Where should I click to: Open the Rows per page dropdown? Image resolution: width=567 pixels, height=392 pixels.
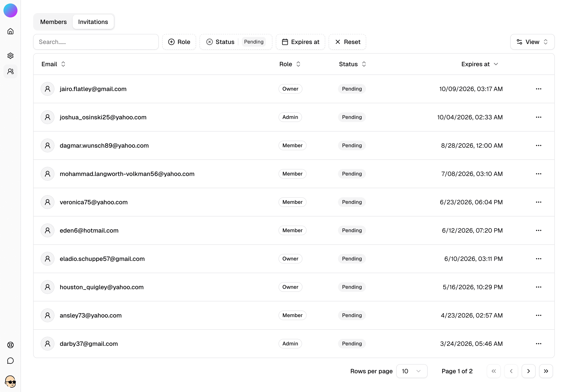[x=412, y=371]
